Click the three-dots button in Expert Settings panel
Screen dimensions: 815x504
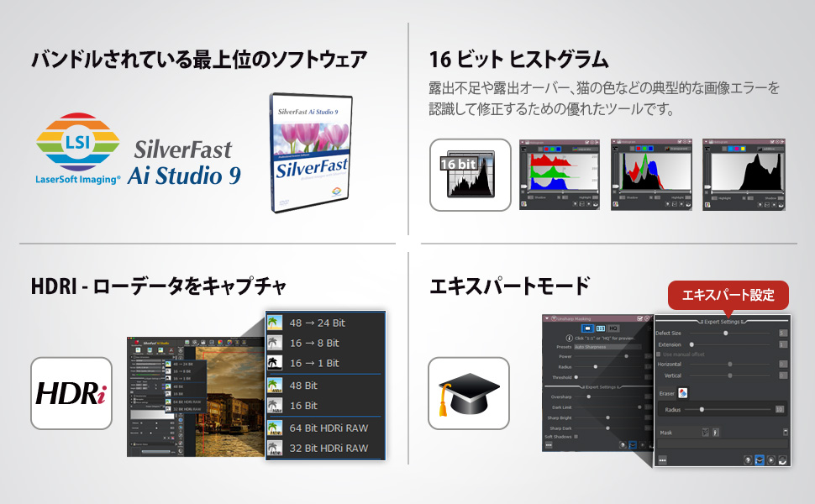tap(662, 459)
